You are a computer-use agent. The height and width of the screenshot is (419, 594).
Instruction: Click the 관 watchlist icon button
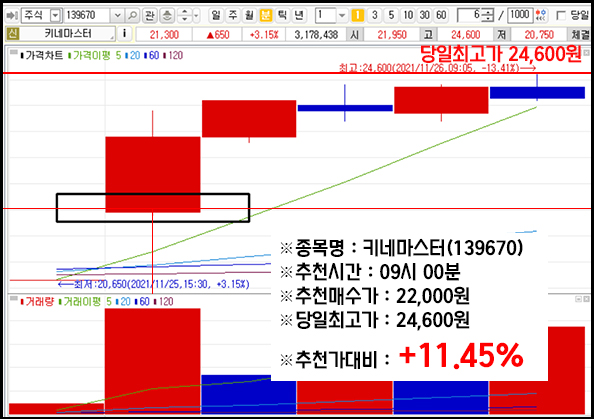coord(150,15)
